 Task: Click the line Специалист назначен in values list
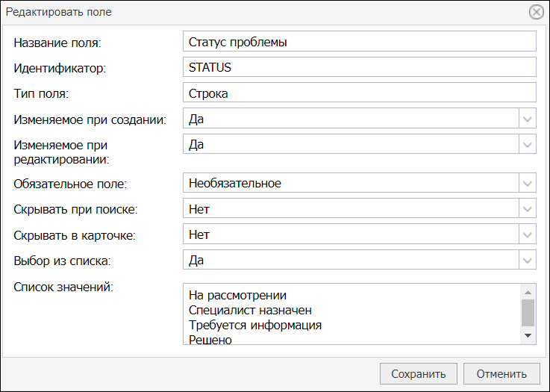[250, 310]
